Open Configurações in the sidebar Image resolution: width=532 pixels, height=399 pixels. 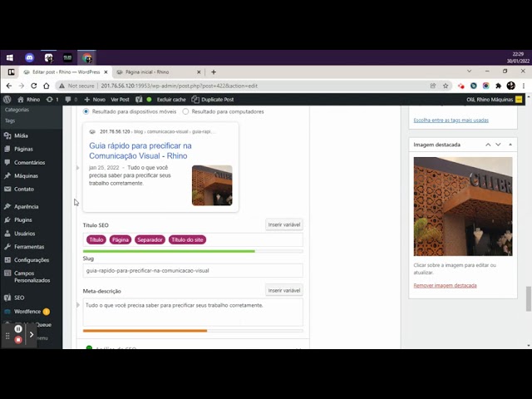click(31, 260)
